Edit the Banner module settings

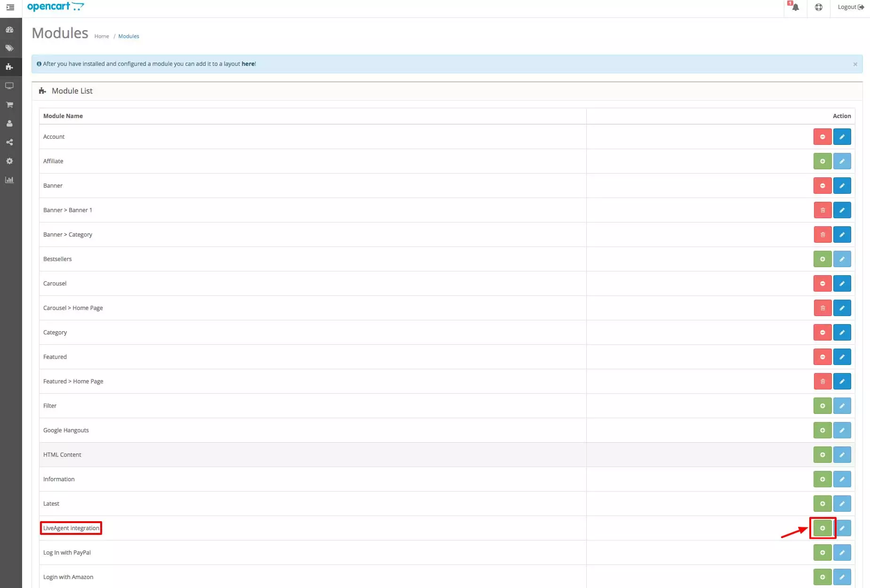coord(841,185)
